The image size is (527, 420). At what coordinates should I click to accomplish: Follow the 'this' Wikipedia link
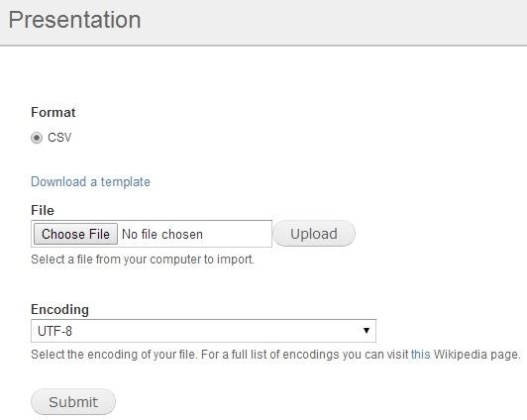coord(420,355)
